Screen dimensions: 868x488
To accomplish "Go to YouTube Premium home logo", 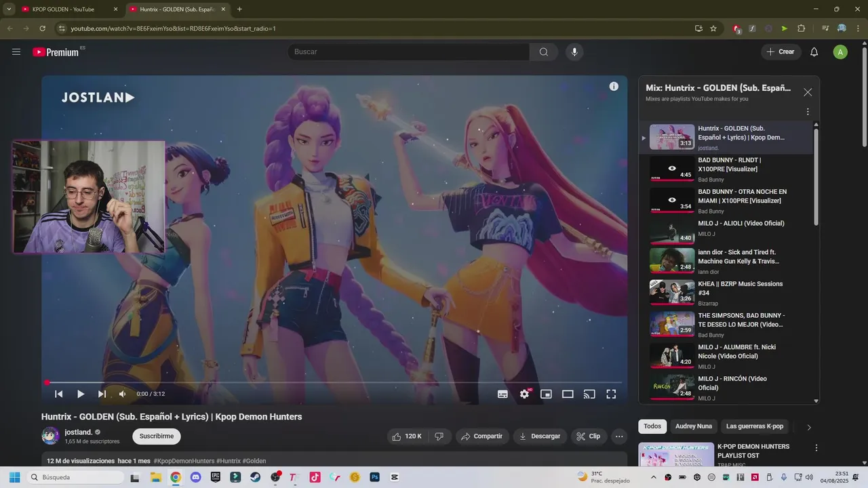I will pyautogui.click(x=57, y=52).
